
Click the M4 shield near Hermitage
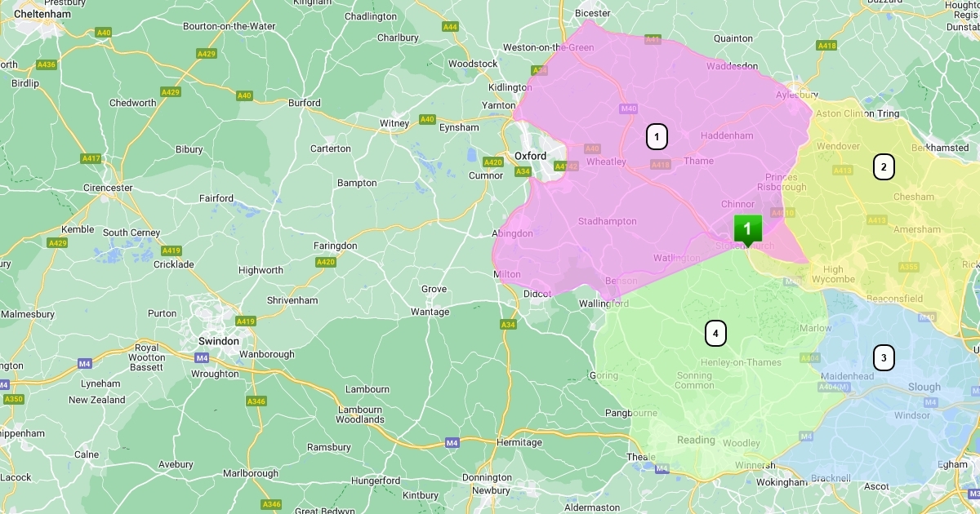click(x=452, y=442)
